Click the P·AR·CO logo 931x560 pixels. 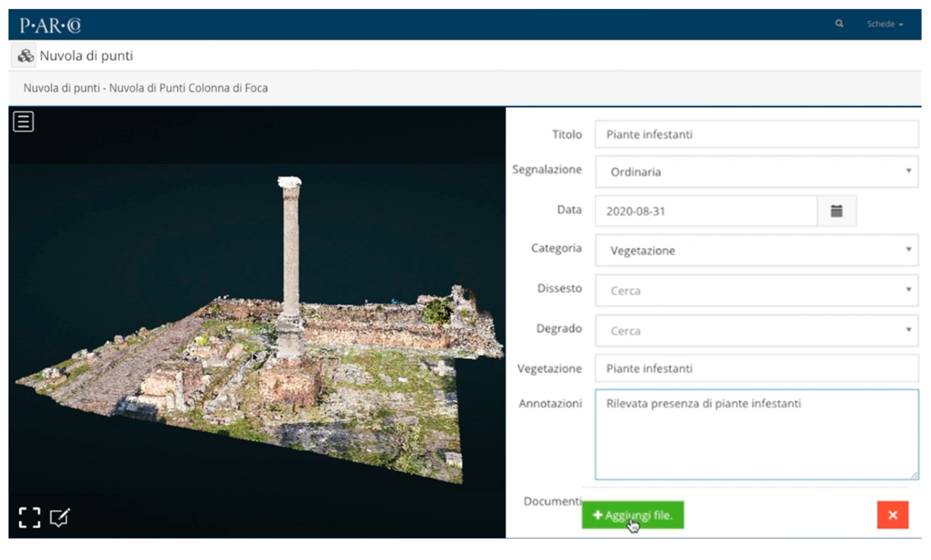(x=50, y=25)
